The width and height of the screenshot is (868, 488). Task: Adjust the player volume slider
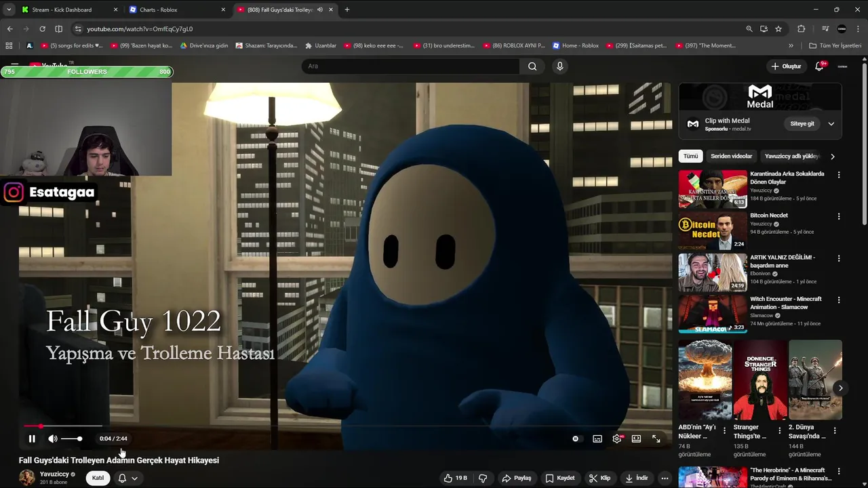71,439
